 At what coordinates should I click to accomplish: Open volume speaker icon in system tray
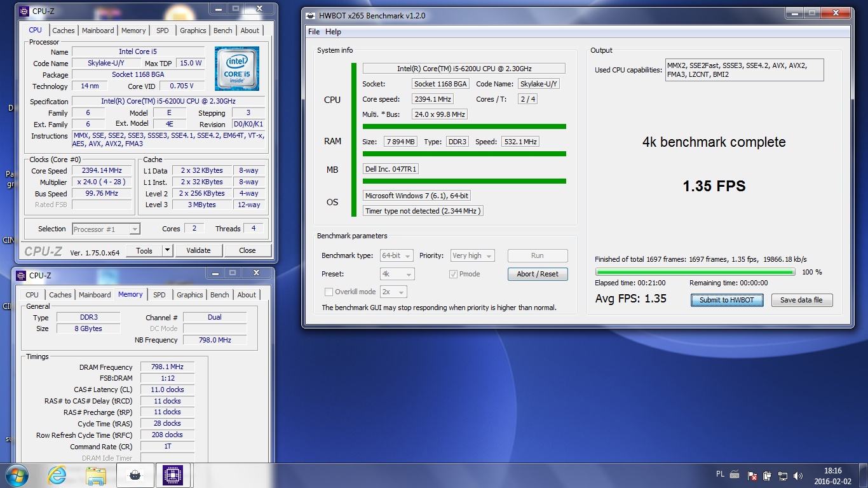pos(797,476)
